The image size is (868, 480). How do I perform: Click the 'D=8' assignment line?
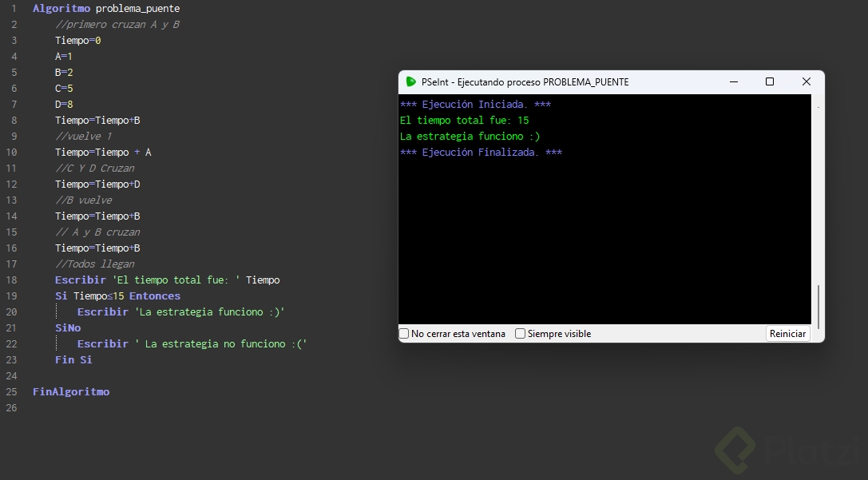coord(64,105)
